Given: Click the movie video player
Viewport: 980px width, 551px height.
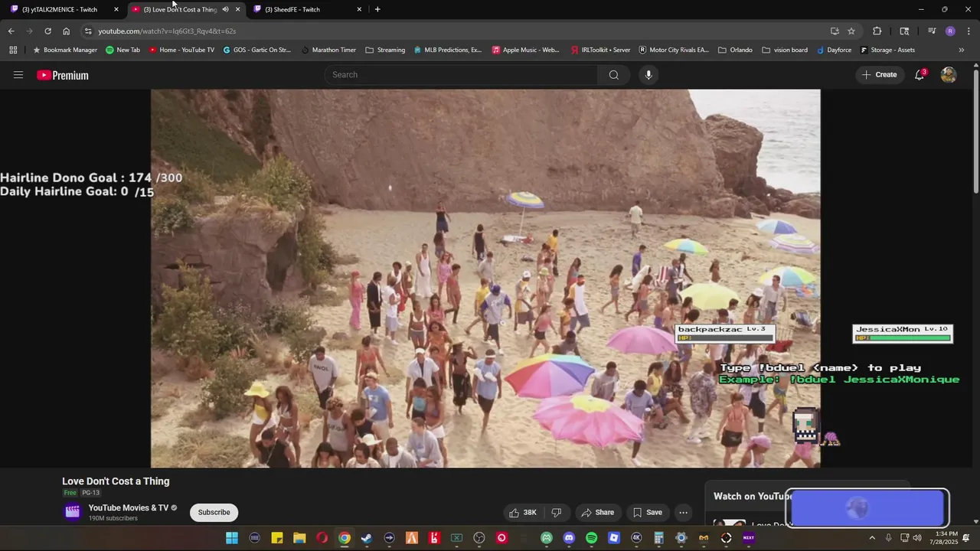Looking at the screenshot, I should coord(485,279).
